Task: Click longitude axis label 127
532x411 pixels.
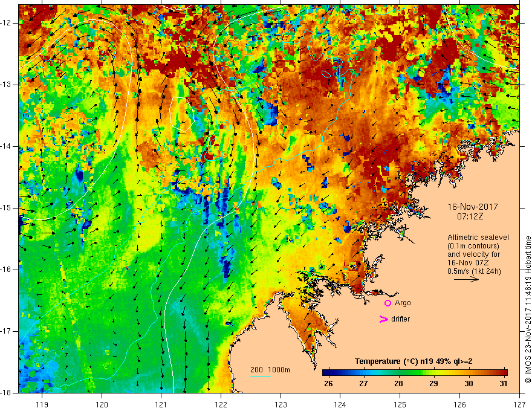Action: [x=519, y=404]
